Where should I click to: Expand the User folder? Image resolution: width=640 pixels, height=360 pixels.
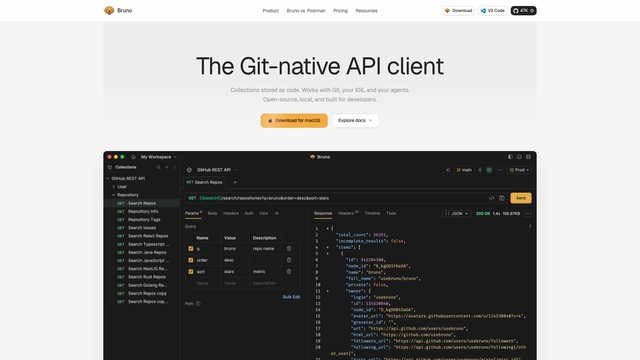point(113,187)
